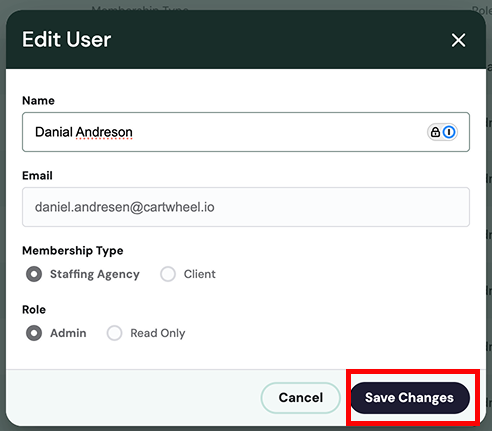This screenshot has height=431, width=492.
Task: Select the Staffing Agency radio button
Action: pos(34,274)
